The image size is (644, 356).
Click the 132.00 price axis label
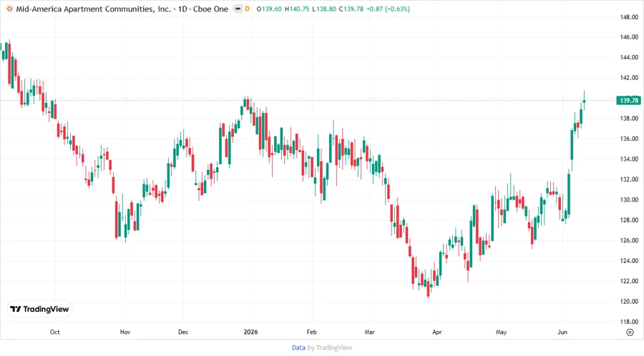pos(629,179)
